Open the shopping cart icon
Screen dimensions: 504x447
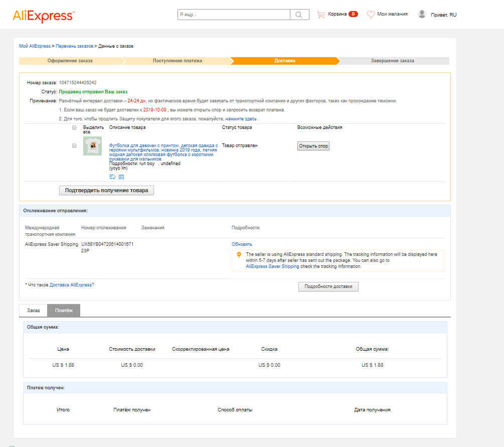pyautogui.click(x=321, y=15)
